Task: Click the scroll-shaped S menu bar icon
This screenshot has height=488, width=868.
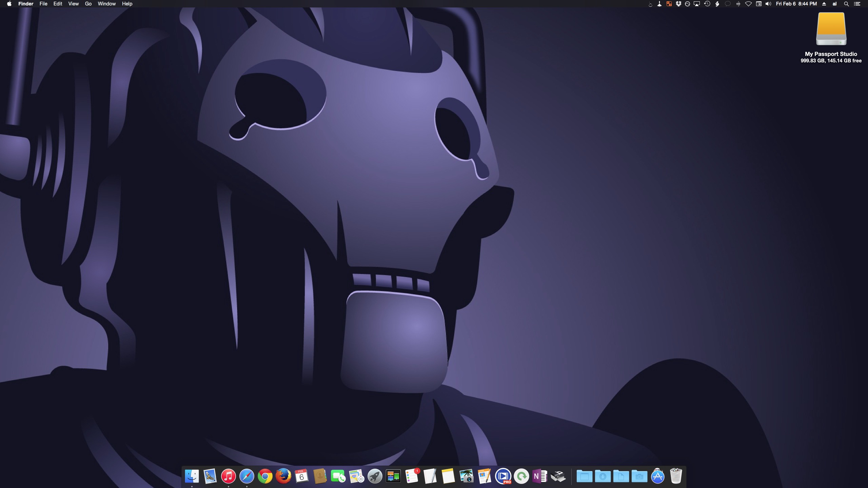Action: (717, 4)
